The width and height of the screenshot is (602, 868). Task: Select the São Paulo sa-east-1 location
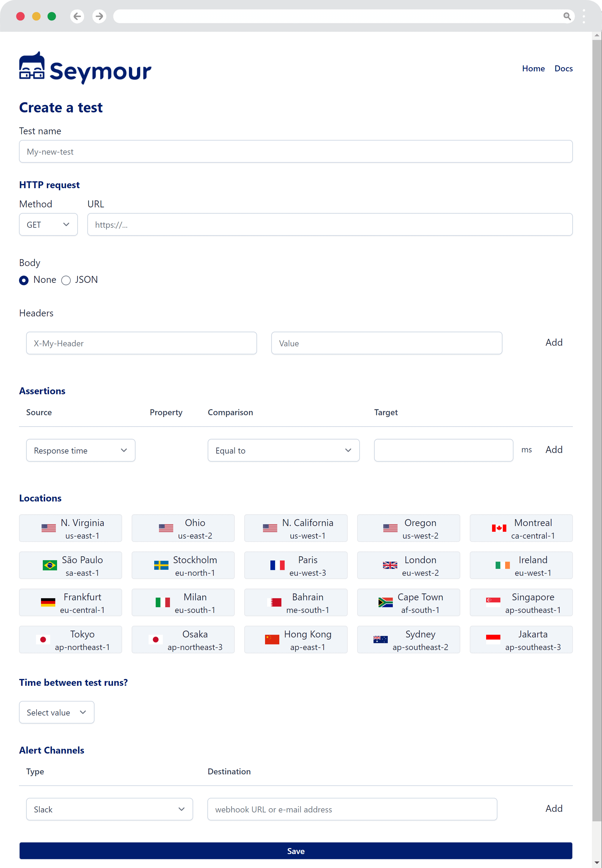[70, 565]
